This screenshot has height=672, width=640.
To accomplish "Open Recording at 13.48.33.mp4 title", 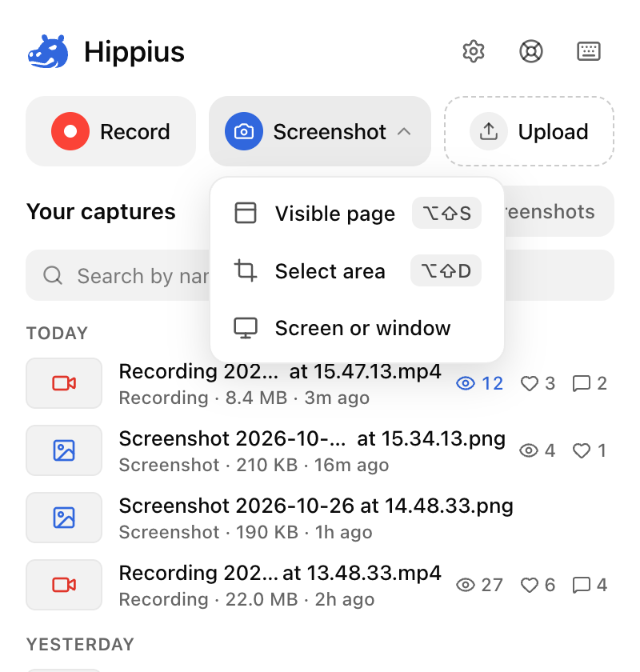I will tap(280, 574).
